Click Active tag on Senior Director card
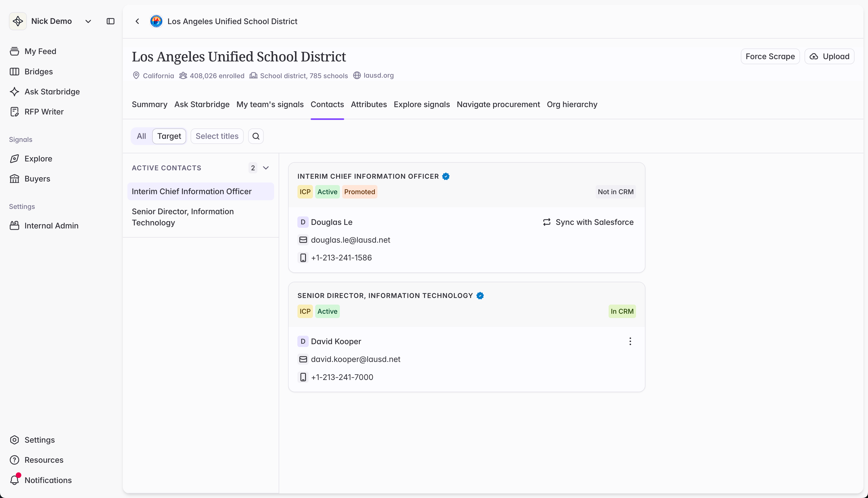This screenshot has height=498, width=868. [327, 312]
